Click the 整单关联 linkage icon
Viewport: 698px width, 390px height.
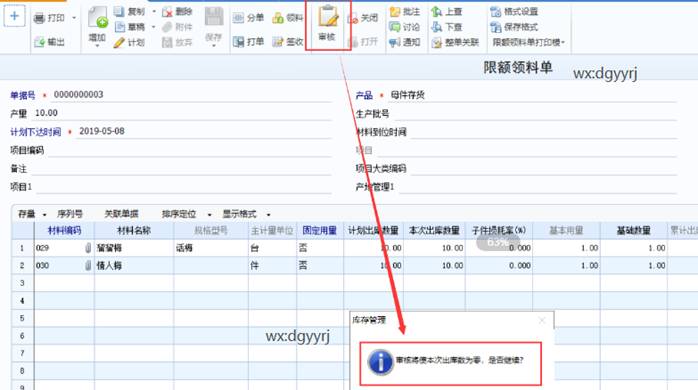(437, 42)
